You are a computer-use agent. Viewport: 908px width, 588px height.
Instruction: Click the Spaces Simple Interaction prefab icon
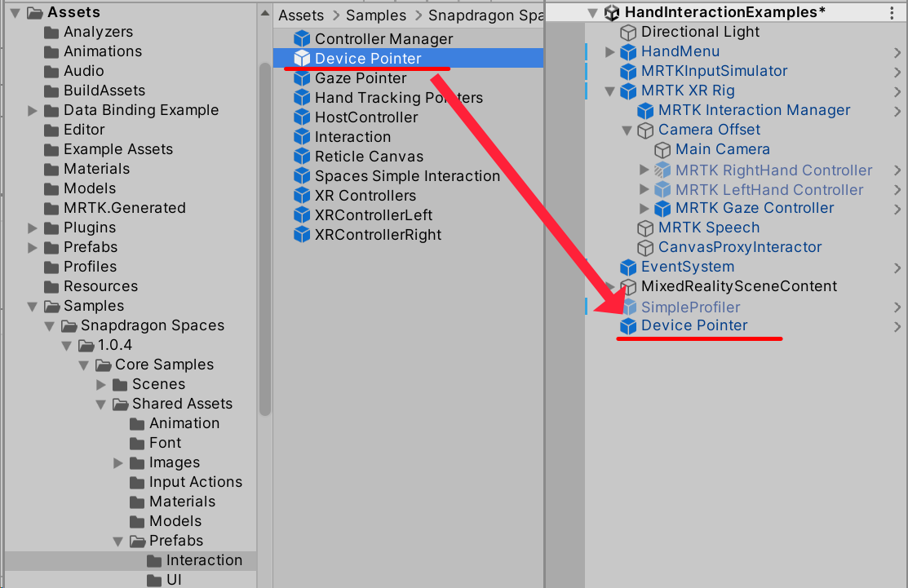click(302, 176)
